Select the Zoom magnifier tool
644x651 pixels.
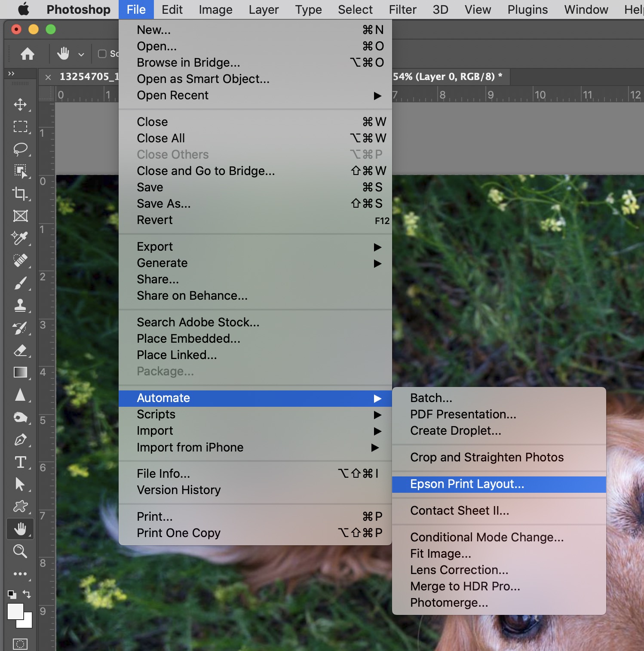pyautogui.click(x=20, y=551)
